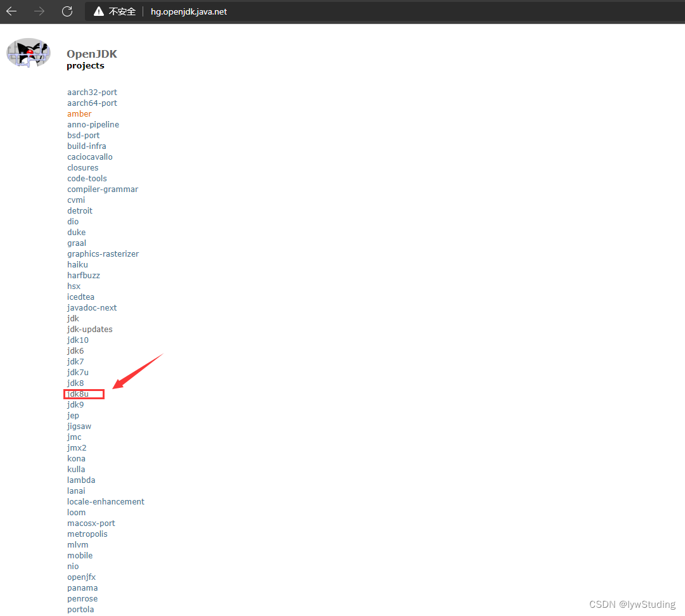Image resolution: width=685 pixels, height=616 pixels.
Task: Open the nio project
Action: point(73,566)
